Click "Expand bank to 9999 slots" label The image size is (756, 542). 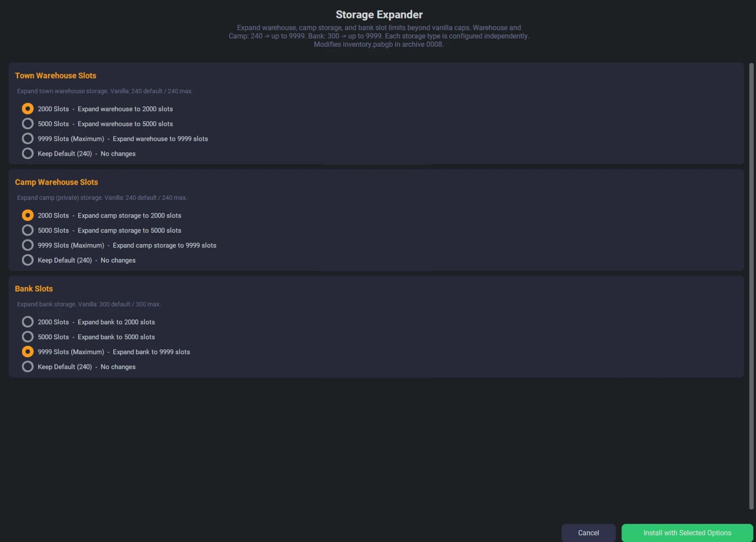(151, 352)
